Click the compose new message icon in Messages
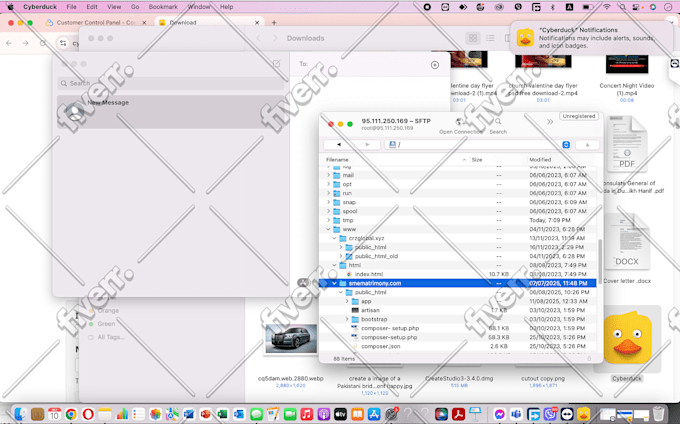The image size is (680, 424). [x=277, y=64]
